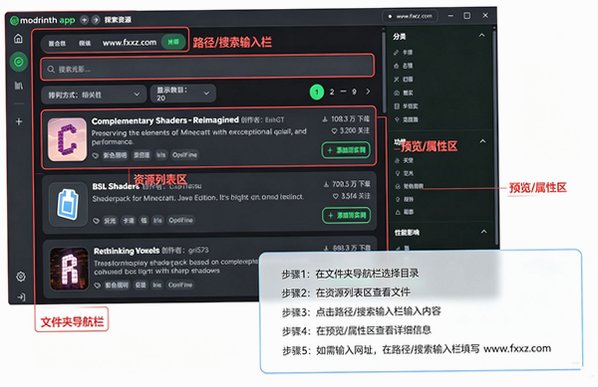Toggle the face-icon filter under 分类
The image size is (598, 387).
403,93
